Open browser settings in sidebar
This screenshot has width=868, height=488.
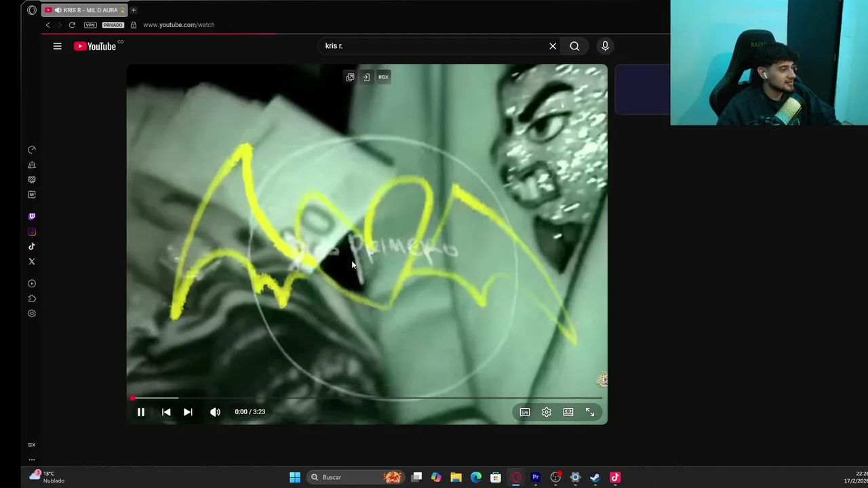pyautogui.click(x=32, y=314)
